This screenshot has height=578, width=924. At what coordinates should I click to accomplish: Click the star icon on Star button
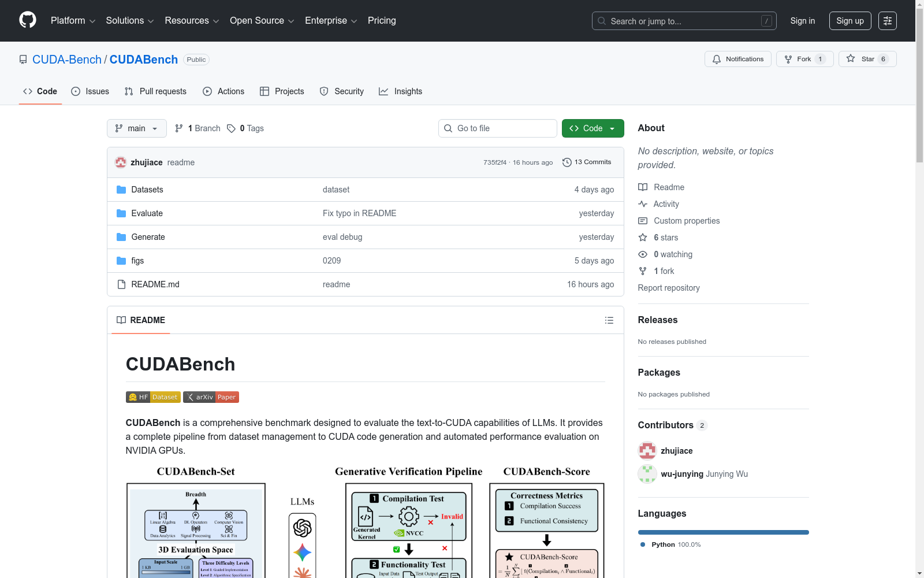(851, 58)
